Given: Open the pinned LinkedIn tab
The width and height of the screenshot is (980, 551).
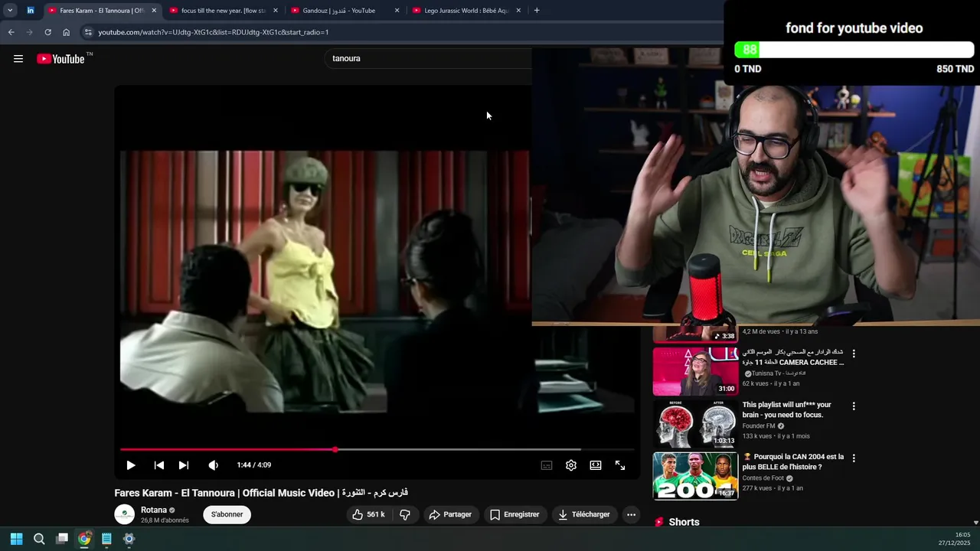Looking at the screenshot, I should [x=31, y=11].
